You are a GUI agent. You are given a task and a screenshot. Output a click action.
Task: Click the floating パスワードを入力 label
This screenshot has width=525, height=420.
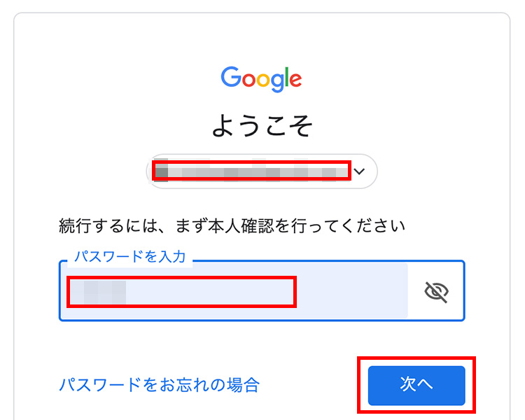130,257
